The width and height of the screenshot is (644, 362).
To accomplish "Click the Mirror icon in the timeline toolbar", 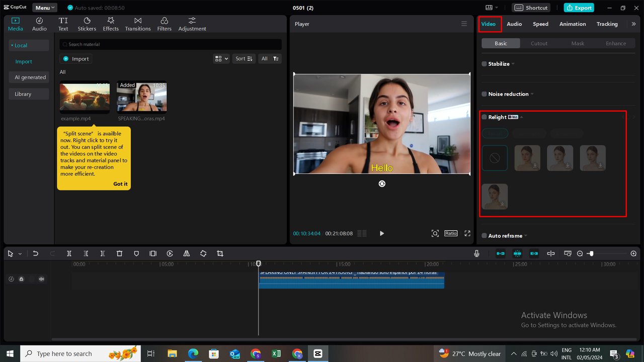I will click(186, 253).
